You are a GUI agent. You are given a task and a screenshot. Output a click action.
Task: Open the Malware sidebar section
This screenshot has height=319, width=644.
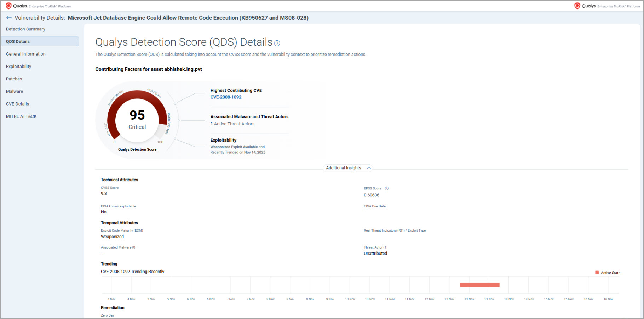click(x=15, y=91)
